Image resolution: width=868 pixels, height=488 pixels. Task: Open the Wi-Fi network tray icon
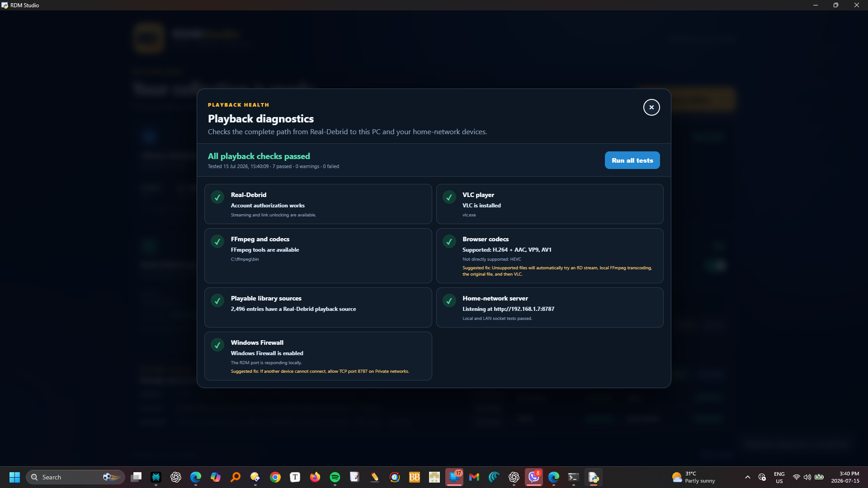tap(797, 477)
